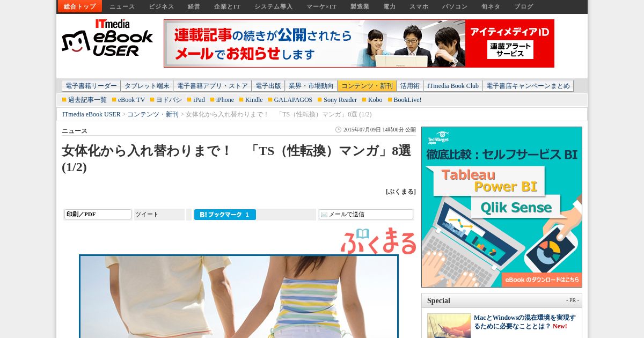Go to システム導入 in the top menu
Image resolution: width=644 pixels, height=338 pixels.
point(274,6)
